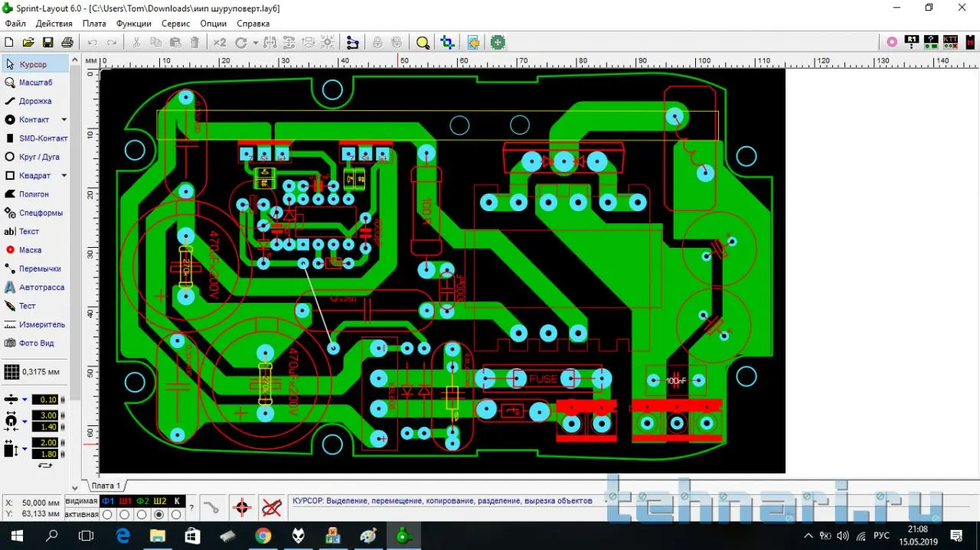Set К layer as active
This screenshot has width=980, height=550.
coord(177,515)
